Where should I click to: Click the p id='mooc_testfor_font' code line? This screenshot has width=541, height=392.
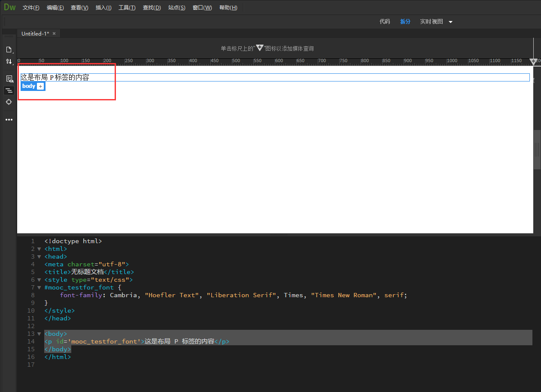point(137,341)
